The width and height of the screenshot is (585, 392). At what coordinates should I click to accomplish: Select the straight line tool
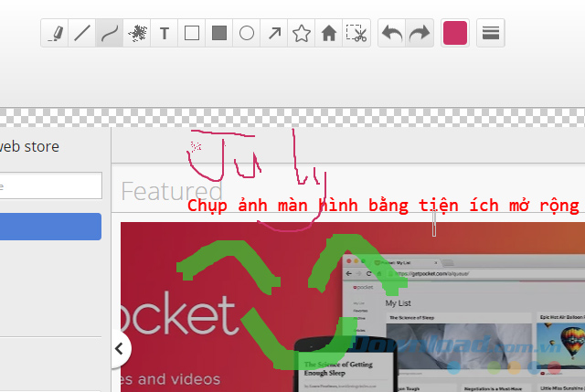coord(82,33)
